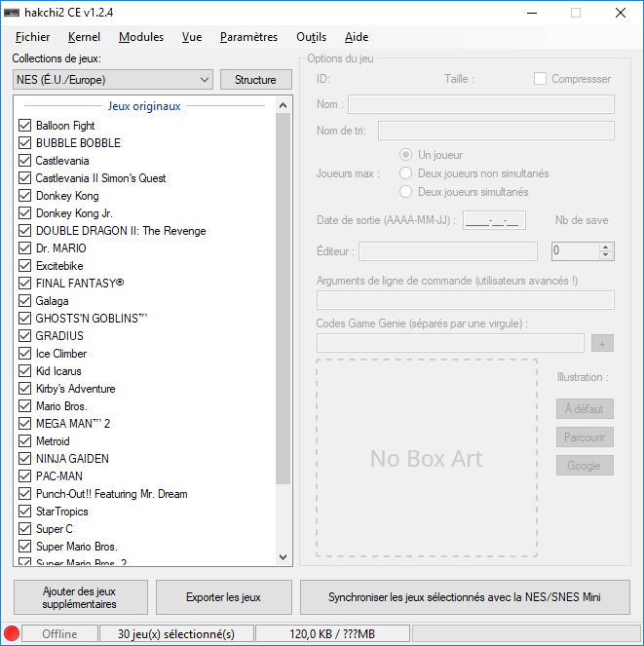Image resolution: width=644 pixels, height=646 pixels.
Task: Decrease the Nb de save value
Action: (605, 255)
